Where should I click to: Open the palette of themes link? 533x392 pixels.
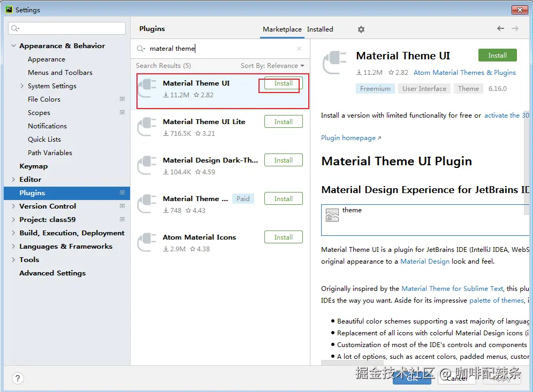pos(497,301)
